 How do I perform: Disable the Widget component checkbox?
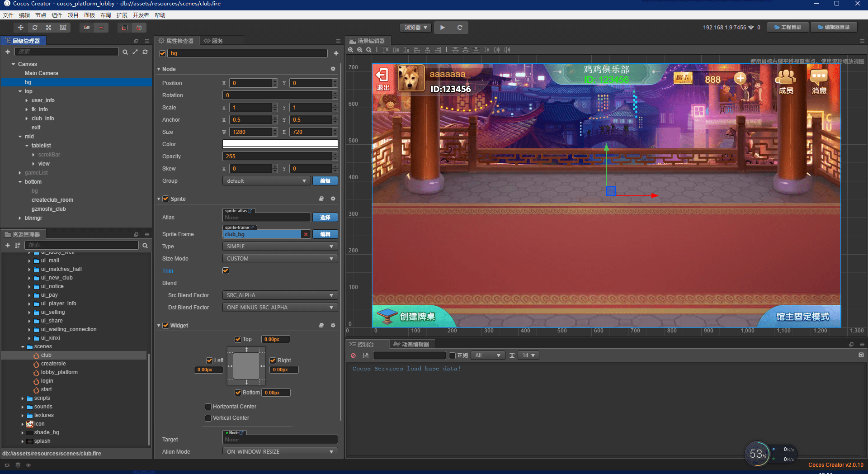coord(166,326)
